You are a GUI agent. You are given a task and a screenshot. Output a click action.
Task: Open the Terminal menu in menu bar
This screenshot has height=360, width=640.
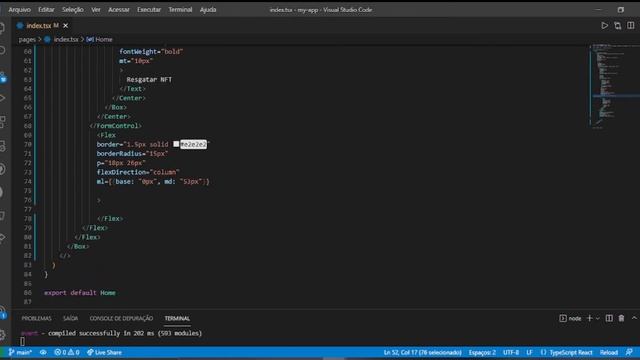[x=180, y=9]
